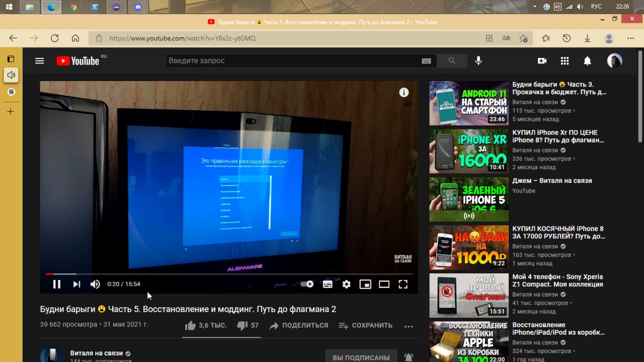Open more actions three-dot menu below video
Screen dimensions: 644x362
(x=409, y=326)
